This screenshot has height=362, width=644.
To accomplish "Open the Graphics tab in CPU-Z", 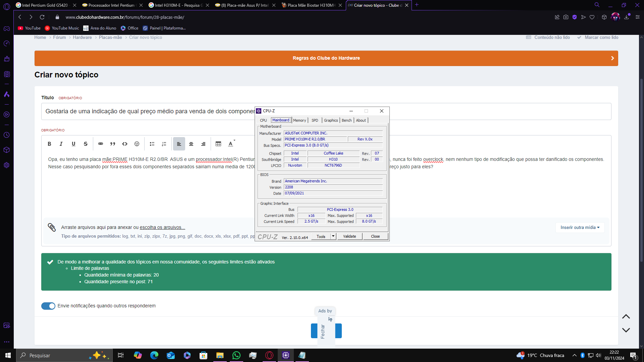I will (x=331, y=120).
